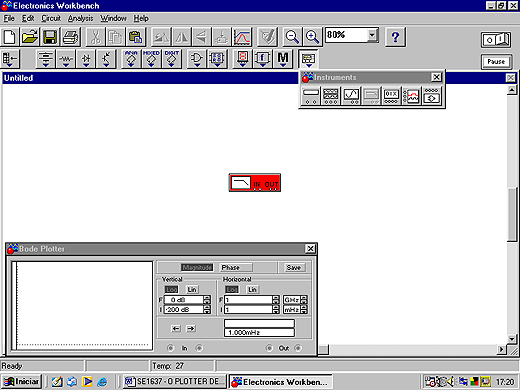Image resolution: width=520 pixels, height=390 pixels.
Task: Switch the Bode Plotter to Phase
Action: coord(235,267)
